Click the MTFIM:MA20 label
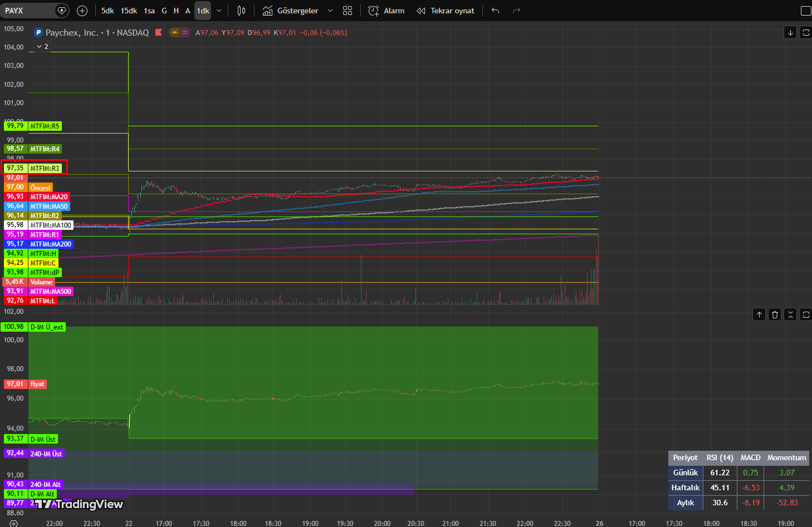Screen dimensions: 812x527 [49, 197]
